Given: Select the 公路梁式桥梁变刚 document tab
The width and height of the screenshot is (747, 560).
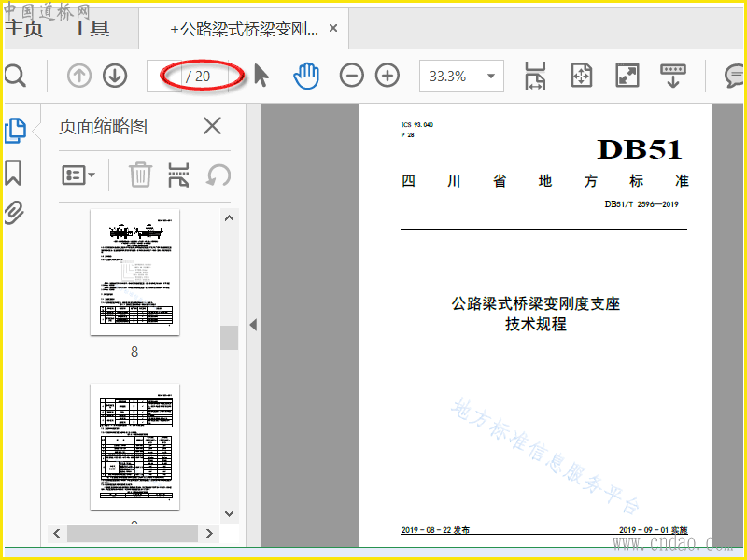Looking at the screenshot, I should (x=245, y=29).
